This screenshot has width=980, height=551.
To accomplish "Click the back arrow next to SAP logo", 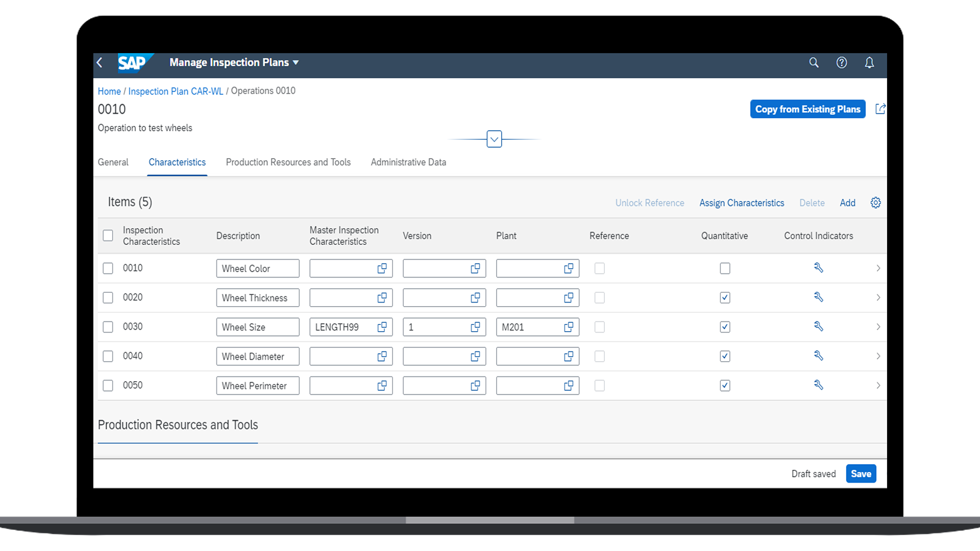I will pos(100,62).
